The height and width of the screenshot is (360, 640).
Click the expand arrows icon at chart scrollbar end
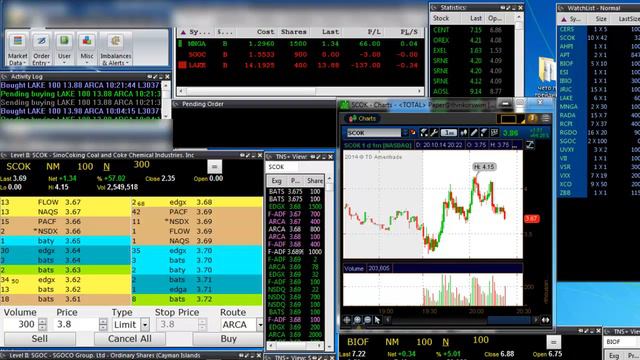point(545,320)
